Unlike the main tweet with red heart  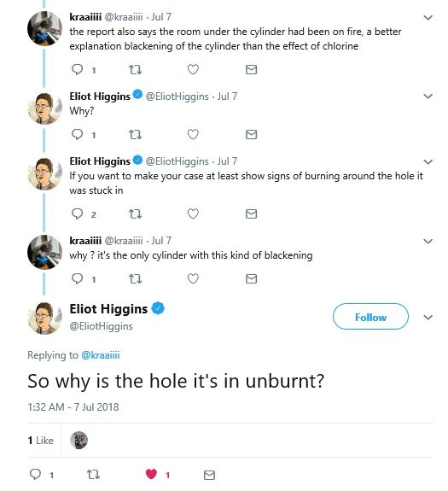pyautogui.click(x=151, y=475)
